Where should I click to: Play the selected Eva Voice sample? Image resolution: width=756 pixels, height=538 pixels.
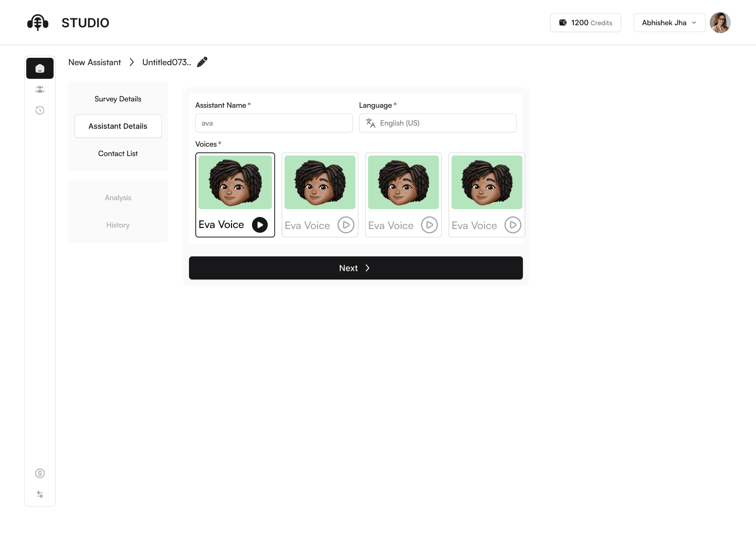[x=260, y=225]
